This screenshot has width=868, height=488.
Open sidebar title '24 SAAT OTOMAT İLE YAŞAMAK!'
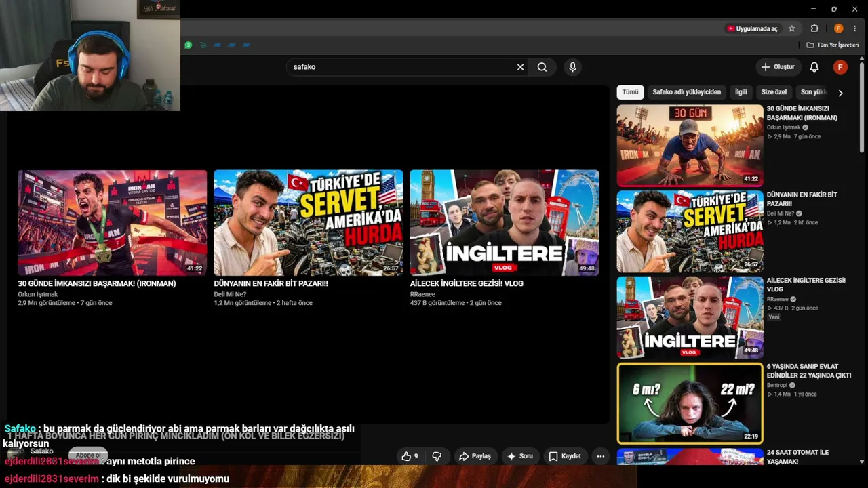click(797, 457)
